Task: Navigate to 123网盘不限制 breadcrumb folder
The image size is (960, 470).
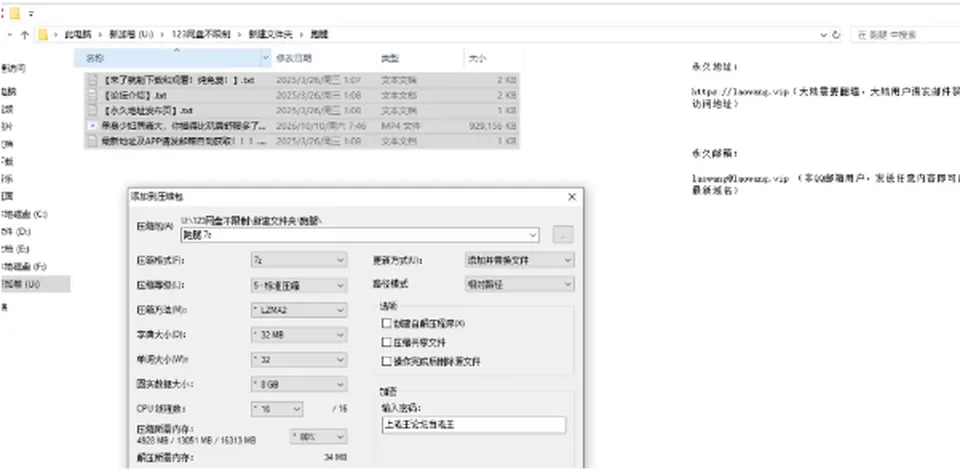Action: (201, 35)
